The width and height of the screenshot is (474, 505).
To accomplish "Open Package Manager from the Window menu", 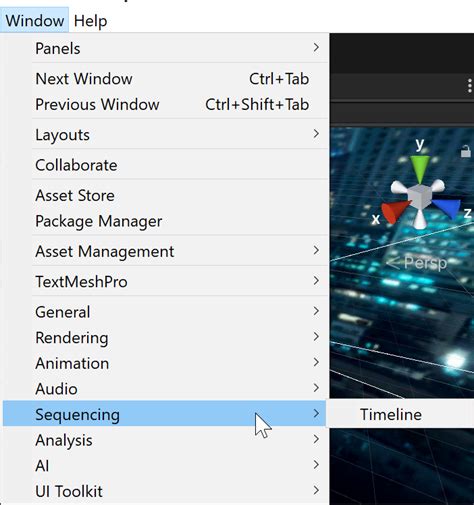I will click(164, 221).
